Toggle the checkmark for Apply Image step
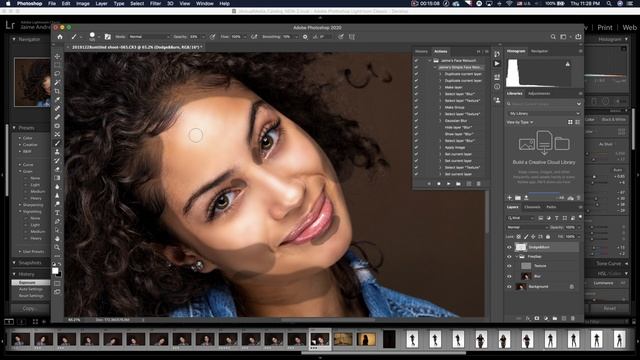 416,147
